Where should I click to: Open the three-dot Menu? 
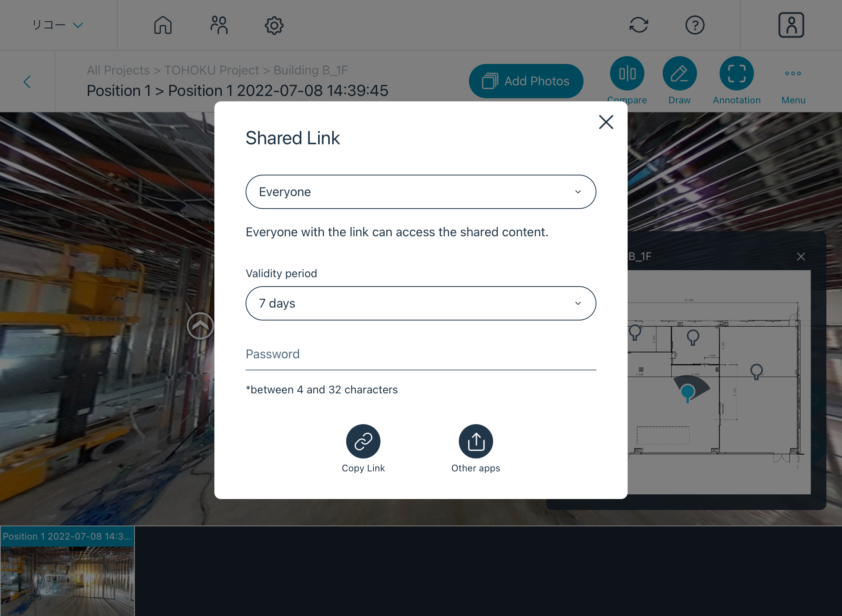pyautogui.click(x=793, y=73)
